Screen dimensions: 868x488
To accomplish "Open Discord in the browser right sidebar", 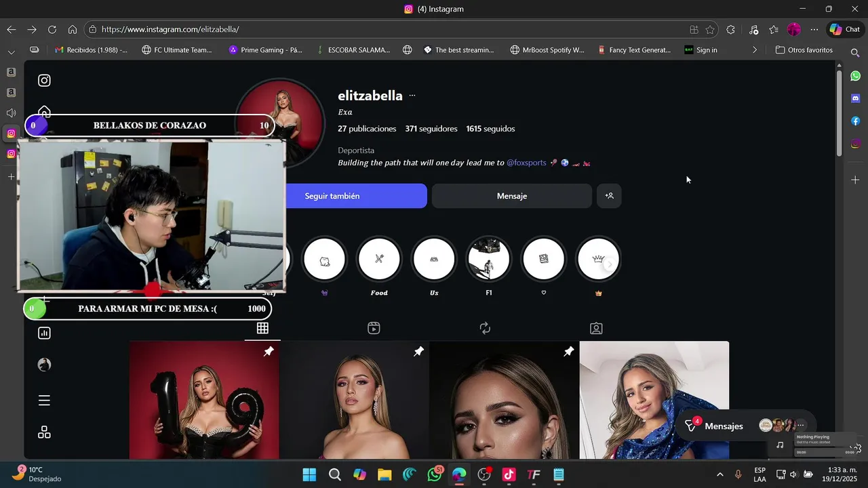I will [x=855, y=98].
